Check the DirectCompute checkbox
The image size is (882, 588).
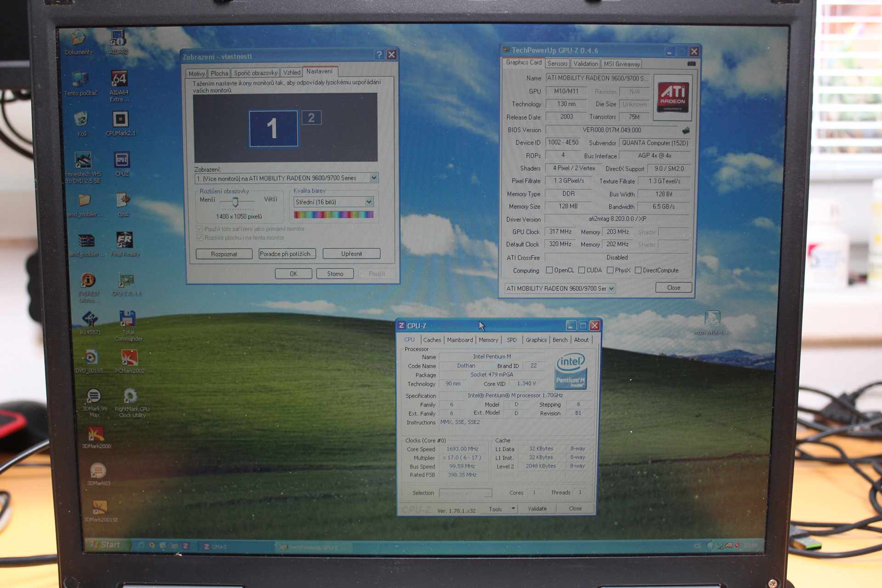(638, 270)
